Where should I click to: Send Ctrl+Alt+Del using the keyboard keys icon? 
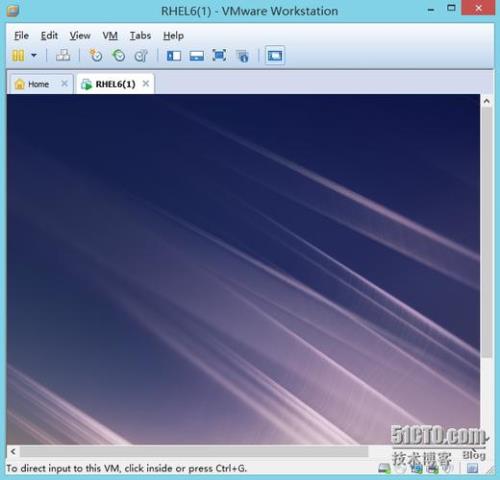pos(63,55)
